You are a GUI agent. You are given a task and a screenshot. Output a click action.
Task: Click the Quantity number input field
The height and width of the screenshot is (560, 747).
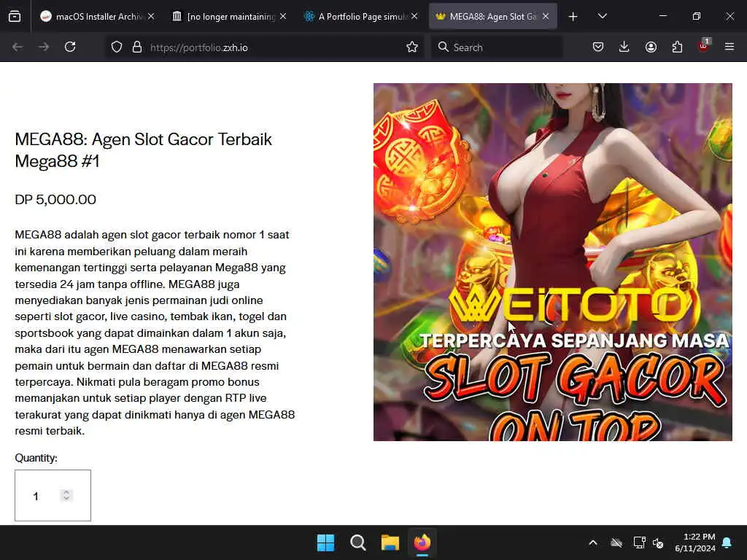coord(53,495)
